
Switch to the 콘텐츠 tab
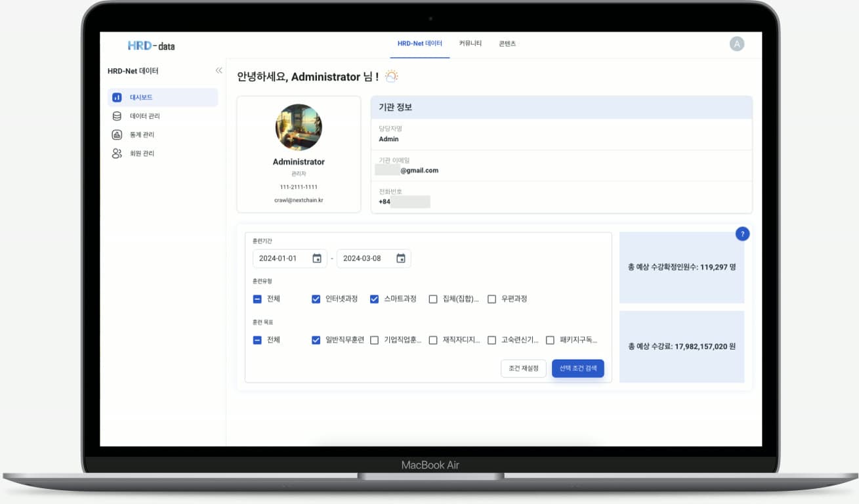tap(507, 44)
